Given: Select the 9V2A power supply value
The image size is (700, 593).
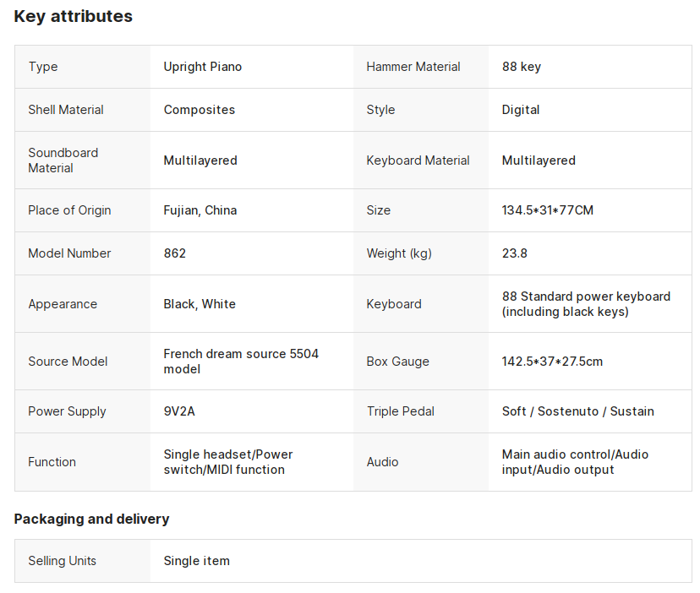Looking at the screenshot, I should [x=179, y=411].
